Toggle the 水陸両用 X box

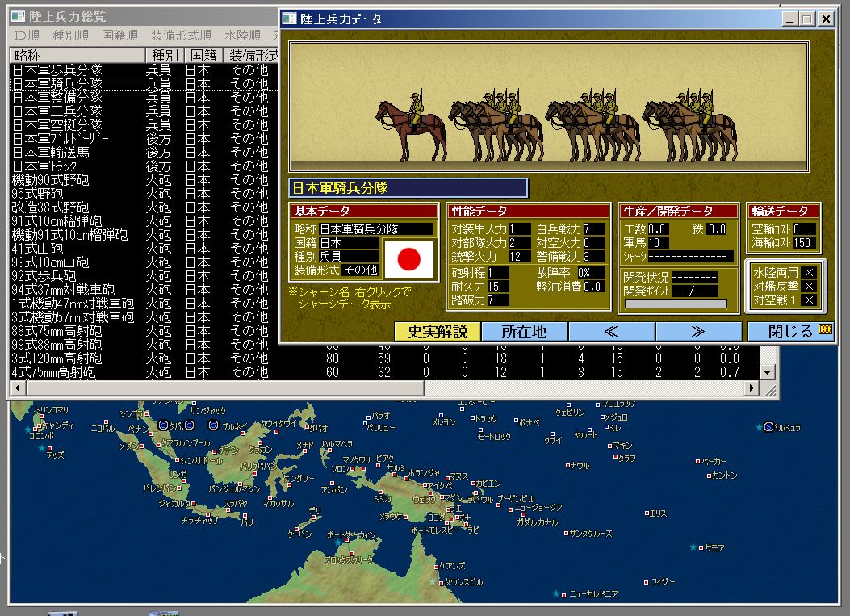[809, 273]
